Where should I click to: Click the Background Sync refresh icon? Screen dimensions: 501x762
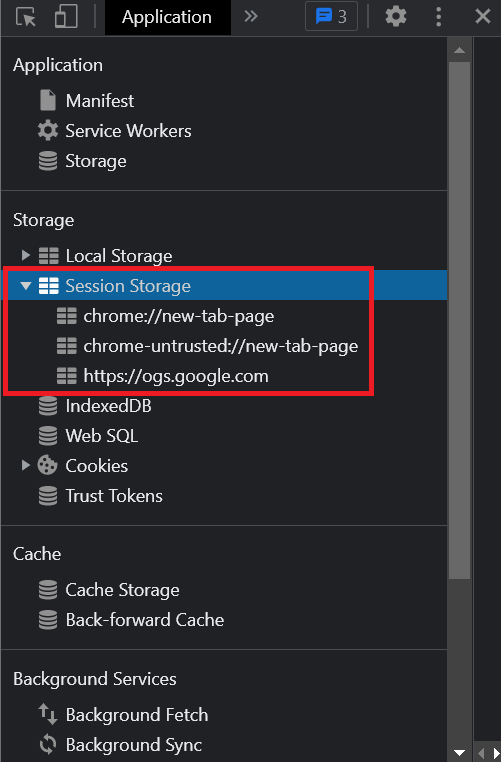click(x=48, y=745)
